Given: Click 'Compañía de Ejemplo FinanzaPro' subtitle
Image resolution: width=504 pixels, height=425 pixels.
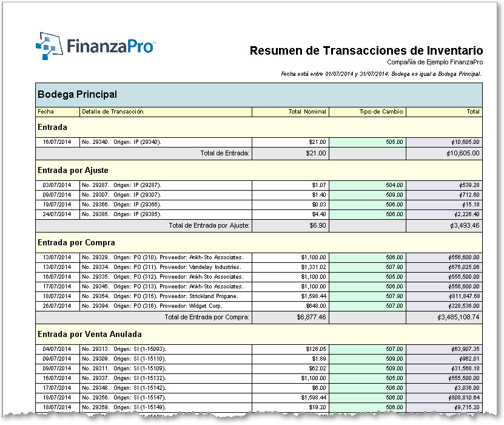Looking at the screenshot, I should click(435, 62).
